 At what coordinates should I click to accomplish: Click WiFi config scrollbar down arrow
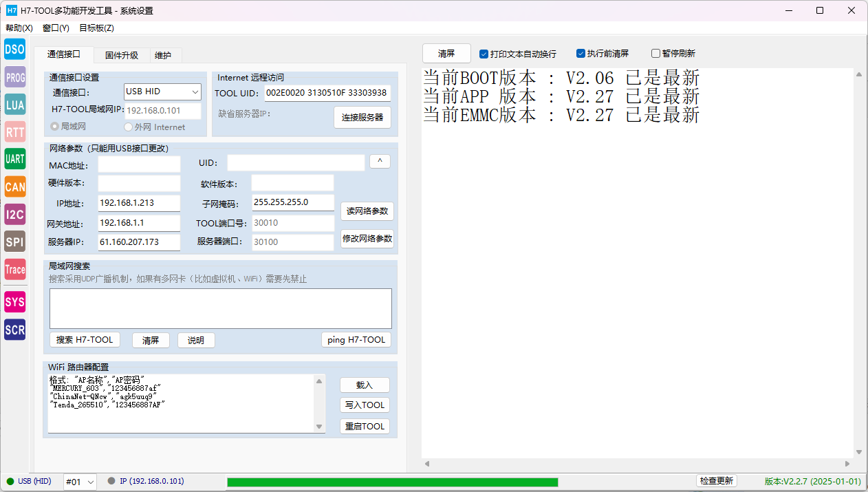coord(319,427)
